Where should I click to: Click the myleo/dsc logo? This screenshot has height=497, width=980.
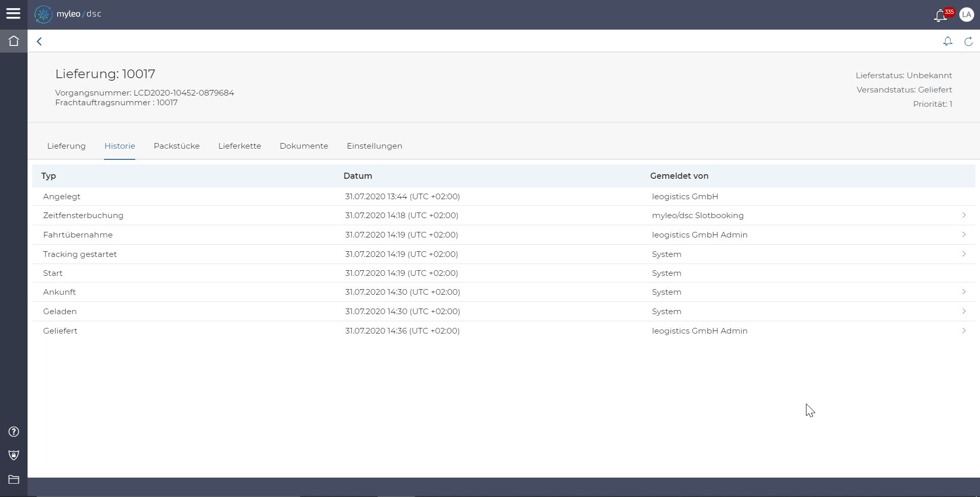[x=68, y=14]
